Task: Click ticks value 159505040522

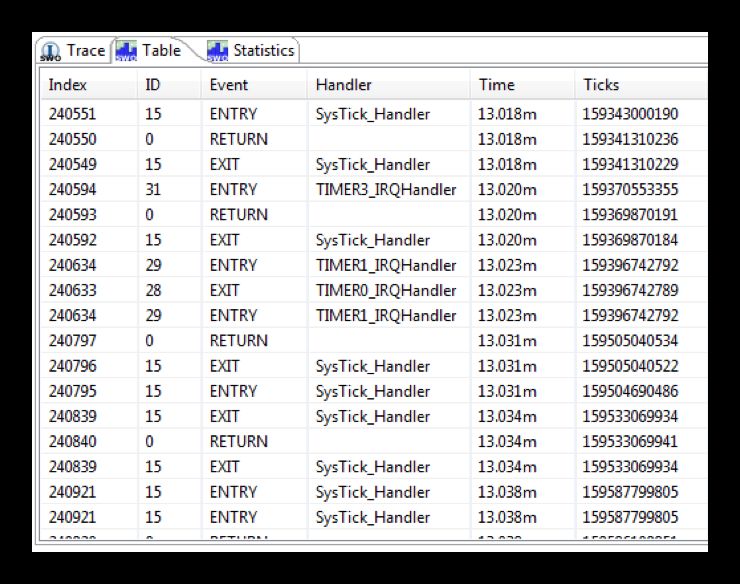Action: pos(630,366)
